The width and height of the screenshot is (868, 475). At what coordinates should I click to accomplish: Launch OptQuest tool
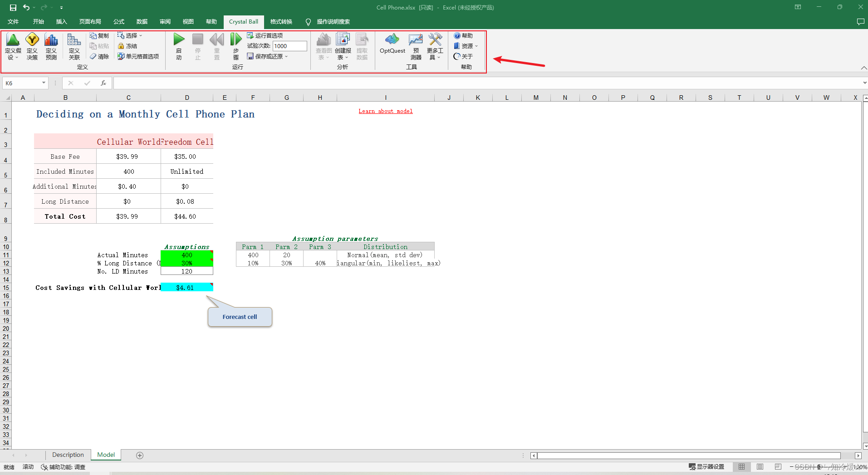click(x=392, y=44)
